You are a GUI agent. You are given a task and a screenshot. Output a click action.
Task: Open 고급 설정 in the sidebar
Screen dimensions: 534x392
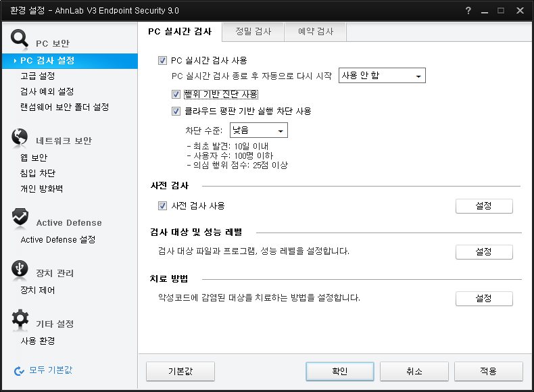(37, 76)
